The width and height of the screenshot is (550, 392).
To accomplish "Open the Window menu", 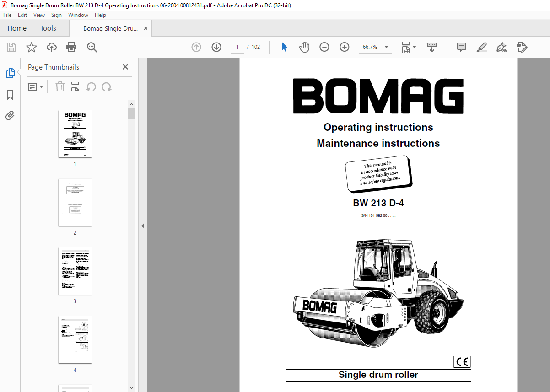I will [78, 15].
